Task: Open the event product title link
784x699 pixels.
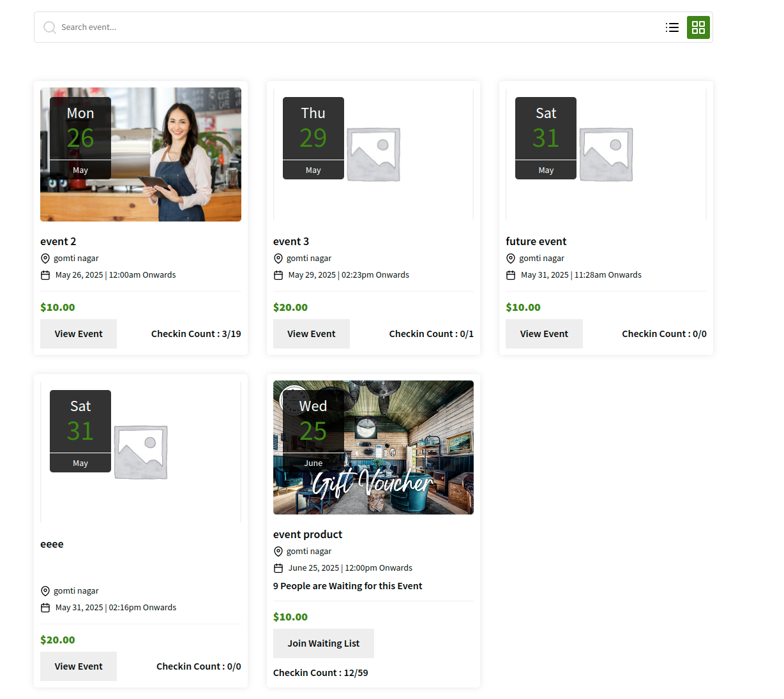Action: [308, 534]
